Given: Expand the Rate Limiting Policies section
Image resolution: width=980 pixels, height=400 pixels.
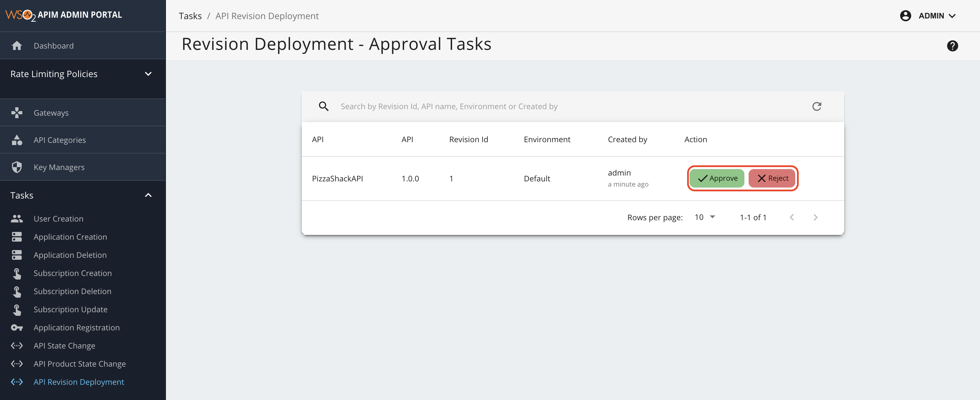Looking at the screenshot, I should point(148,74).
